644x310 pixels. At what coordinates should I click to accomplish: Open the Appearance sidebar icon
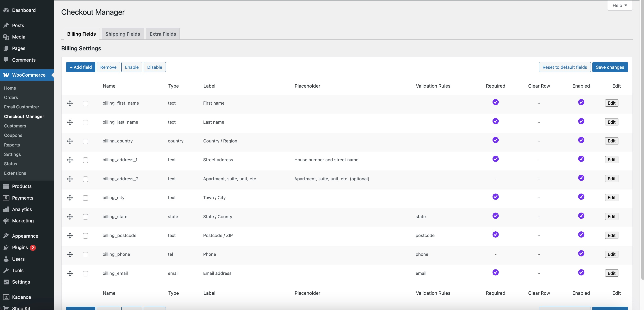(6, 236)
